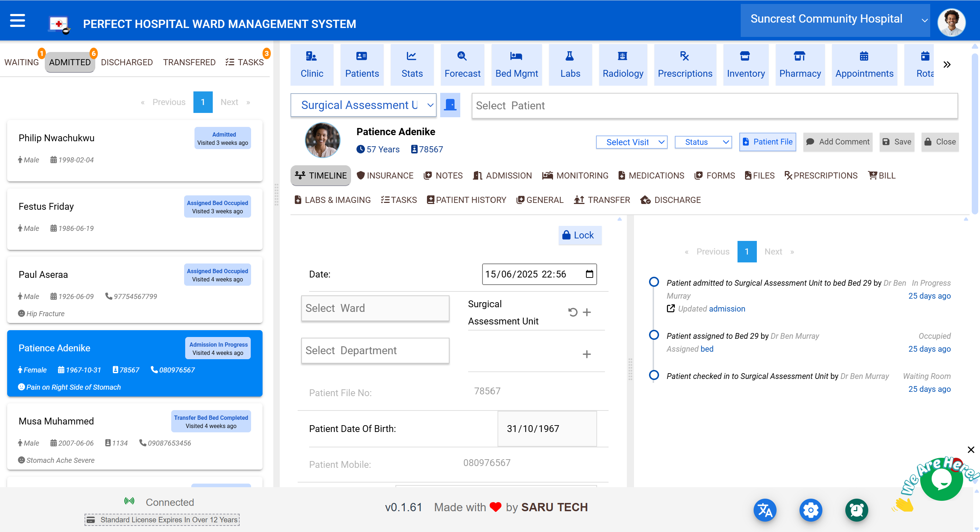Open the alarm clock reminders button
This screenshot has height=532, width=980.
[x=856, y=510]
